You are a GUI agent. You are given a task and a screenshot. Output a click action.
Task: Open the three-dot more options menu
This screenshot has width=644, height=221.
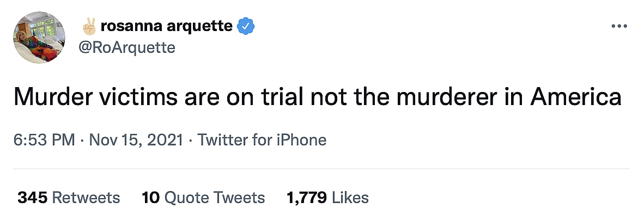point(619,26)
